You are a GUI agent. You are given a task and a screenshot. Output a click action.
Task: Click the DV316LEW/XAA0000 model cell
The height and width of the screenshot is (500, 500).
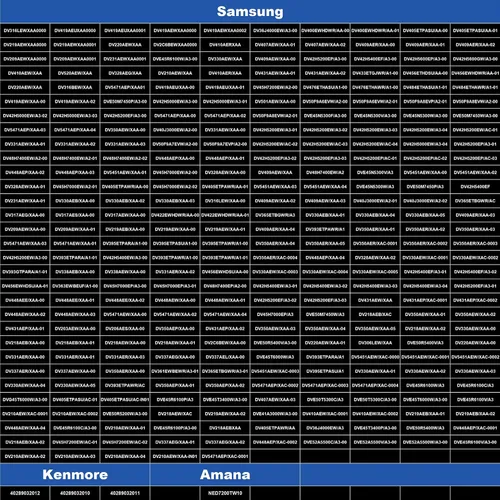click(25, 30)
